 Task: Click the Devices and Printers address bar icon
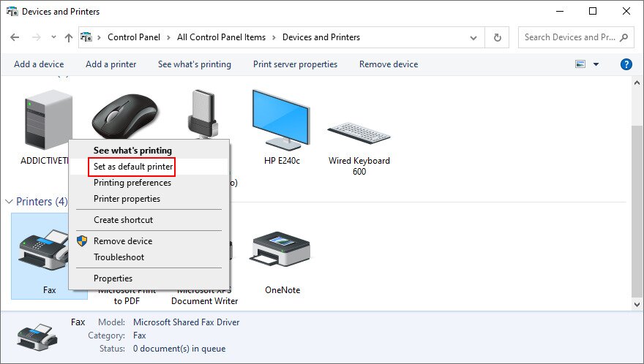86,37
